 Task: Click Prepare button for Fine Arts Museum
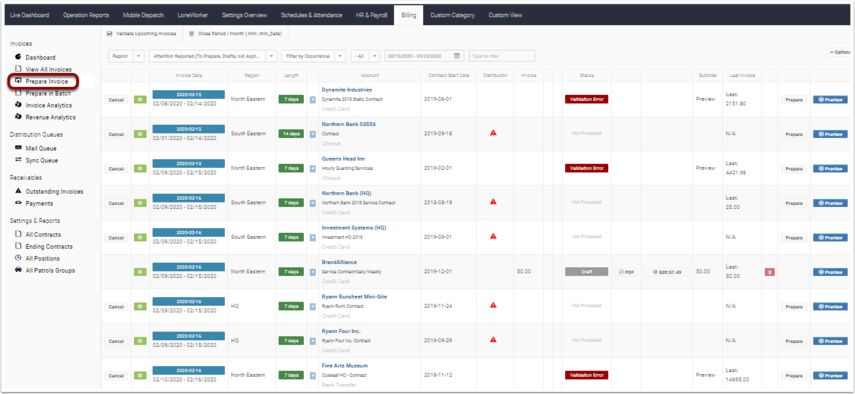pyautogui.click(x=793, y=375)
